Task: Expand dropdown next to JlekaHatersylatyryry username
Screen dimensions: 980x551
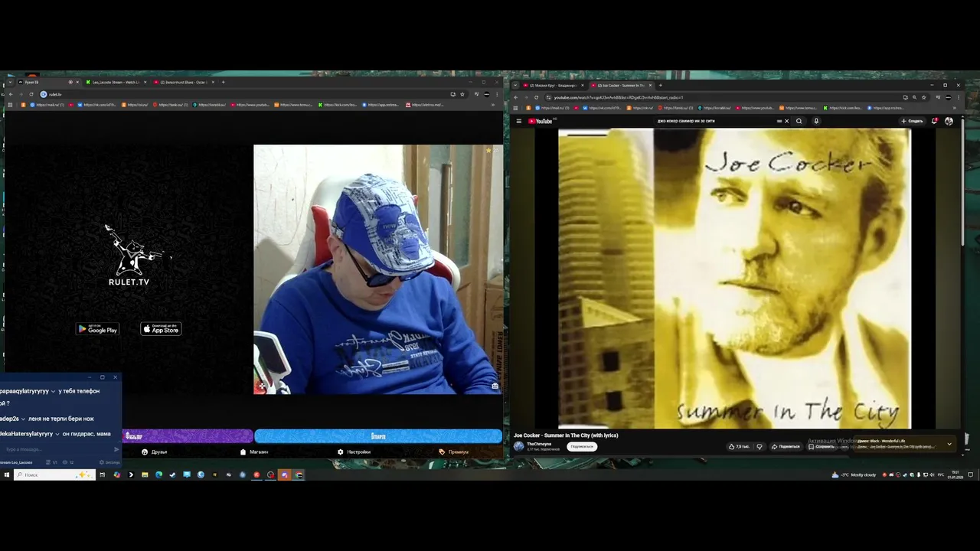Action: 57,434
